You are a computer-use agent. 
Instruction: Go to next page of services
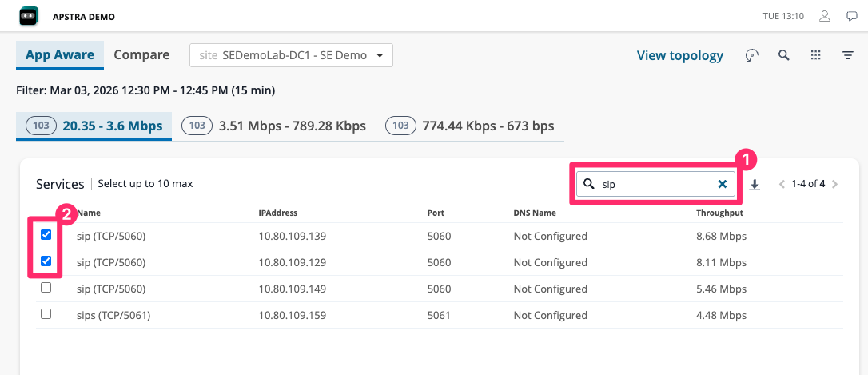click(x=834, y=184)
